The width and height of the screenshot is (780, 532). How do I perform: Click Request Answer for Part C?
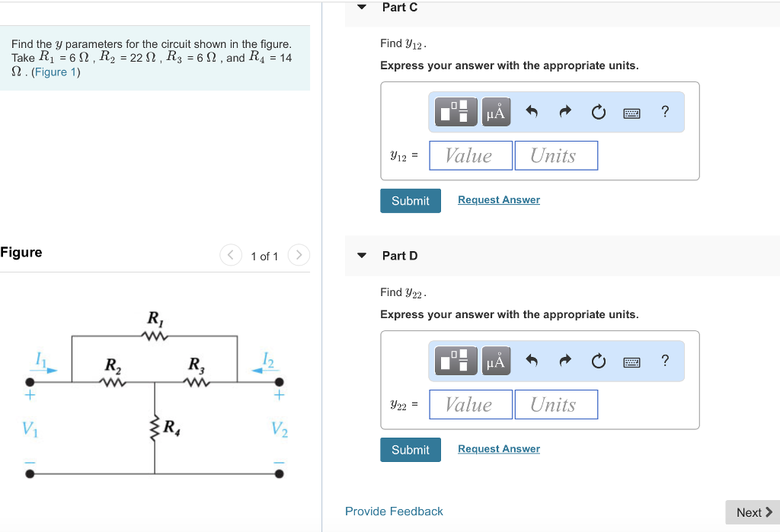(498, 199)
